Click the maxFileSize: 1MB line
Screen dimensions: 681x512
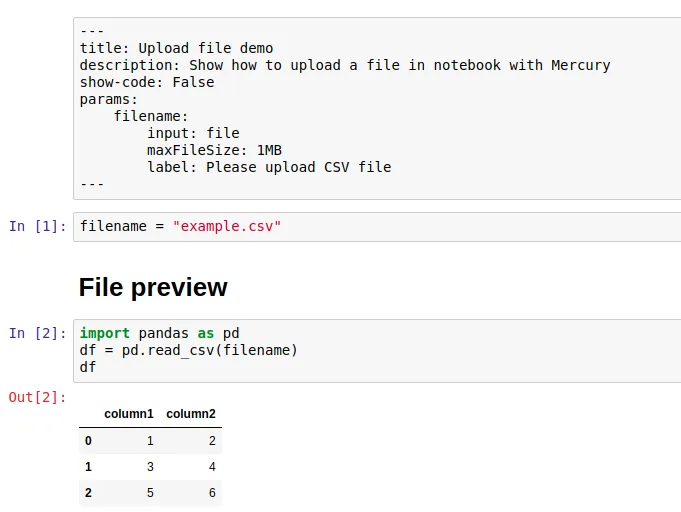[x=215, y=150]
